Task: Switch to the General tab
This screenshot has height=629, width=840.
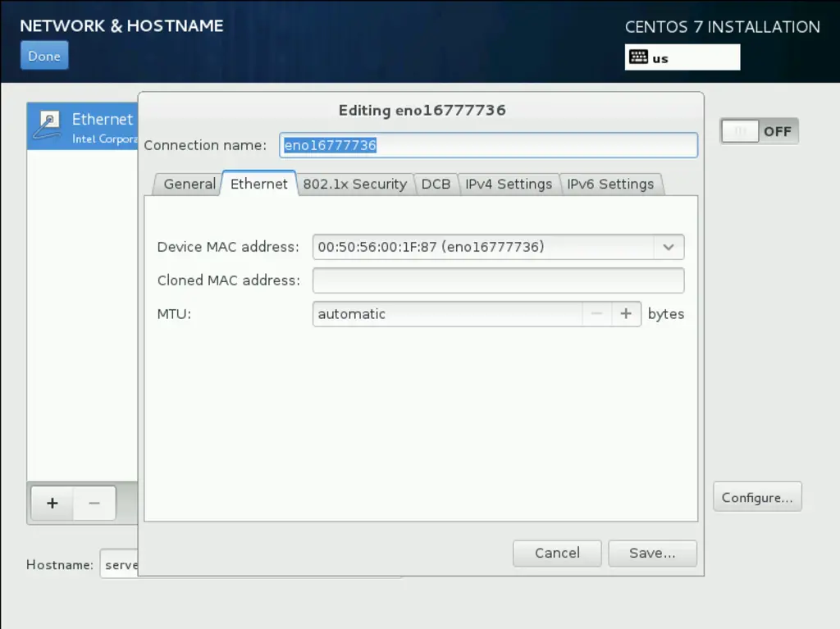Action: 189,185
